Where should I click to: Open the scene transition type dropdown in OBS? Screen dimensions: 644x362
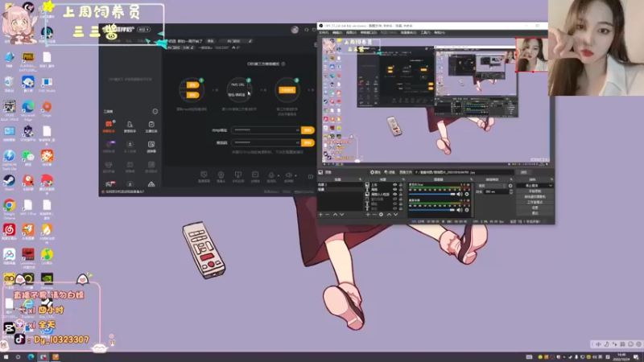[x=492, y=186]
